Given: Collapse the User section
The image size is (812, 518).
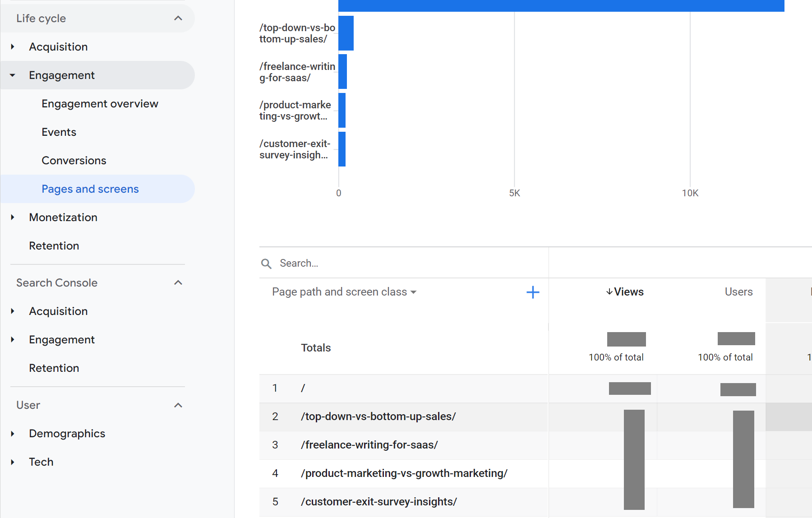Looking at the screenshot, I should 178,405.
